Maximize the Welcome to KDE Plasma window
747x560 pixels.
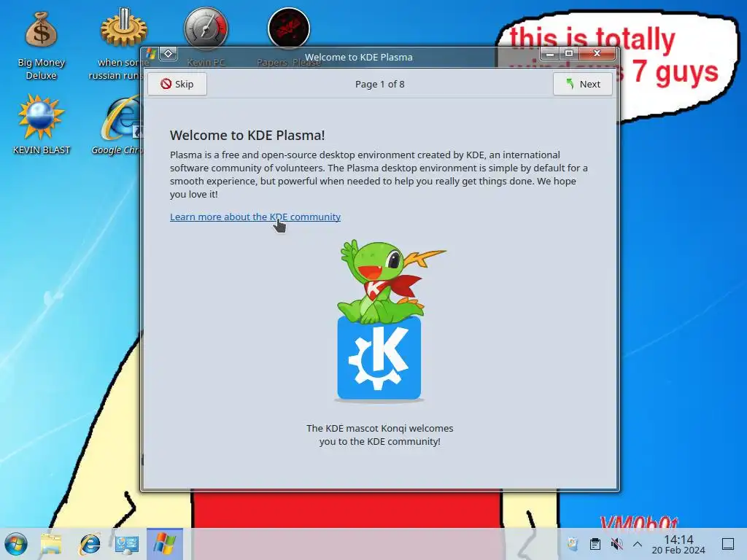coord(569,53)
